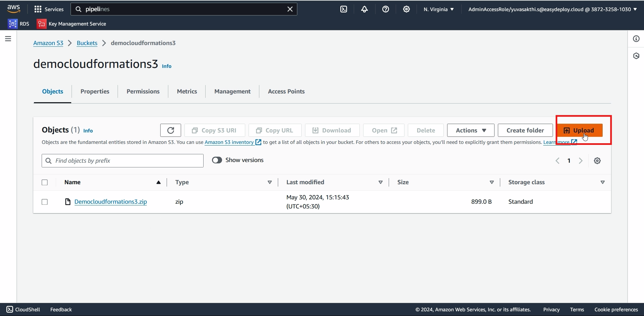Open CloudShell in the footer
Screen dimensions: 644x316
(23, 310)
